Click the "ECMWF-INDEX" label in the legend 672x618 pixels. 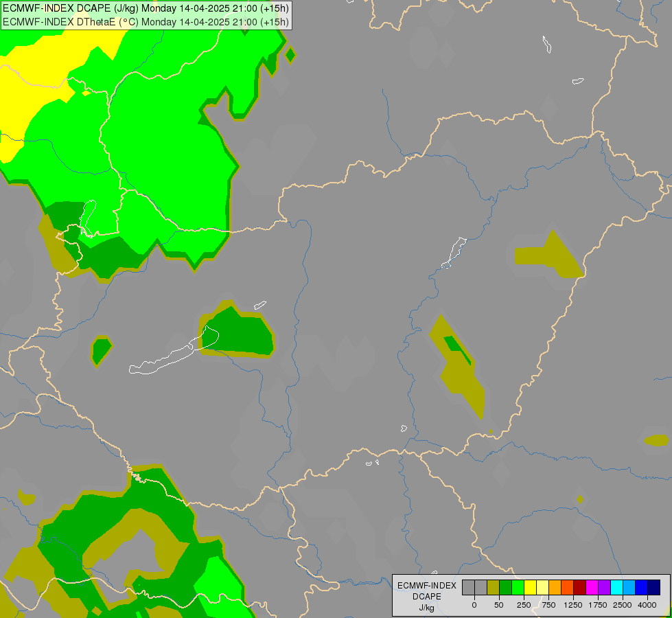[427, 586]
